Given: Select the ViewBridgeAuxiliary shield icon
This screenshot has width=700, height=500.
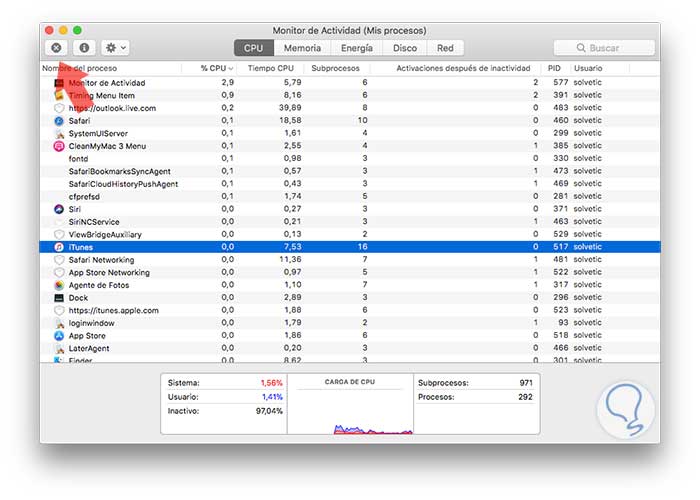Looking at the screenshot, I should coord(59,234).
